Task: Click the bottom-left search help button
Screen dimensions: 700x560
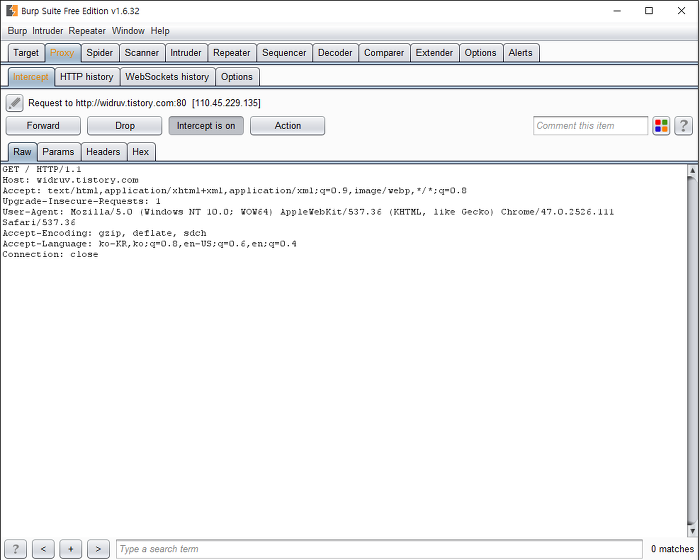Action: (16, 549)
